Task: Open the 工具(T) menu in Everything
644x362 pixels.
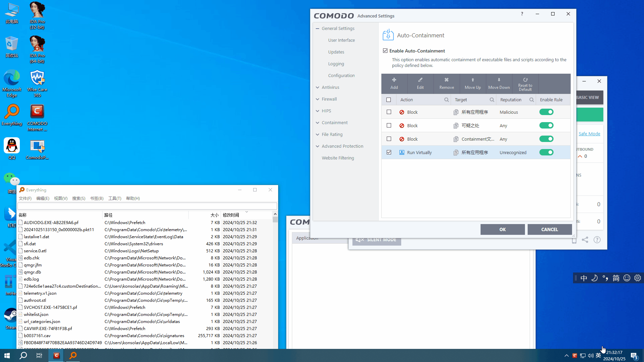Action: click(x=114, y=198)
